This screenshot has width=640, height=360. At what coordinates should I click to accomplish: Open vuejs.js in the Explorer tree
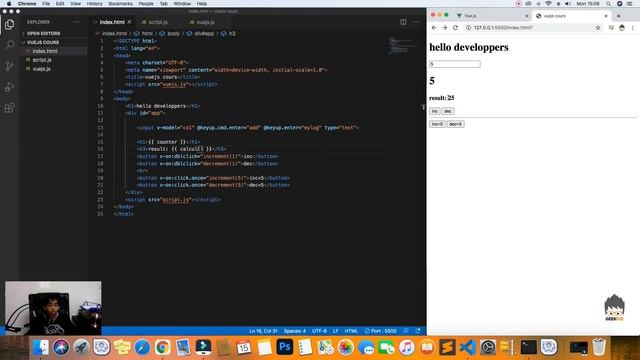pyautogui.click(x=42, y=69)
